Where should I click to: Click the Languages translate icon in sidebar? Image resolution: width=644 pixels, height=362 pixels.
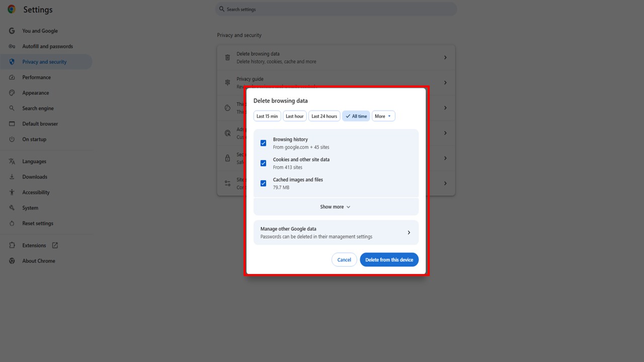coord(12,161)
